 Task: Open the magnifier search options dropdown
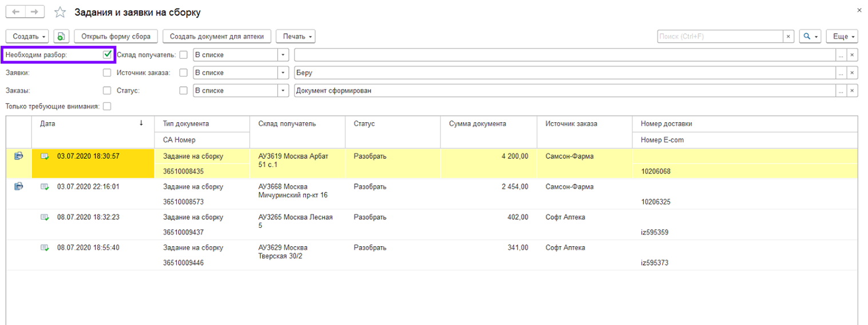click(811, 37)
